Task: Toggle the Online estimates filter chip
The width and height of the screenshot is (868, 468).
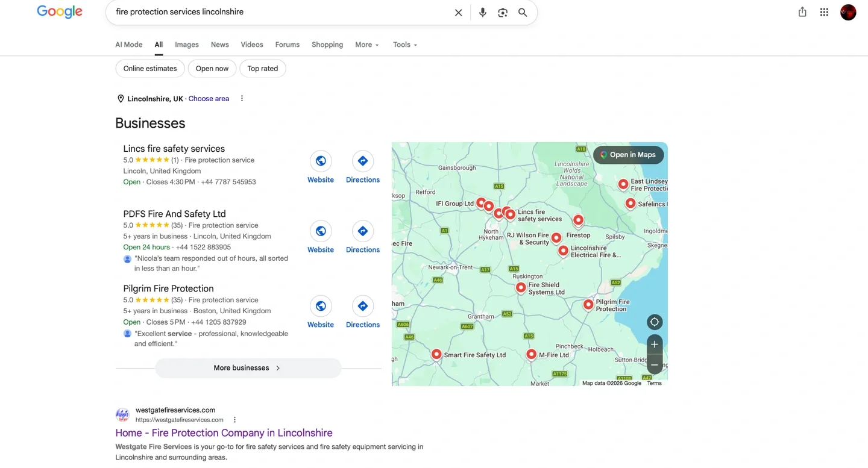Action: click(x=150, y=69)
